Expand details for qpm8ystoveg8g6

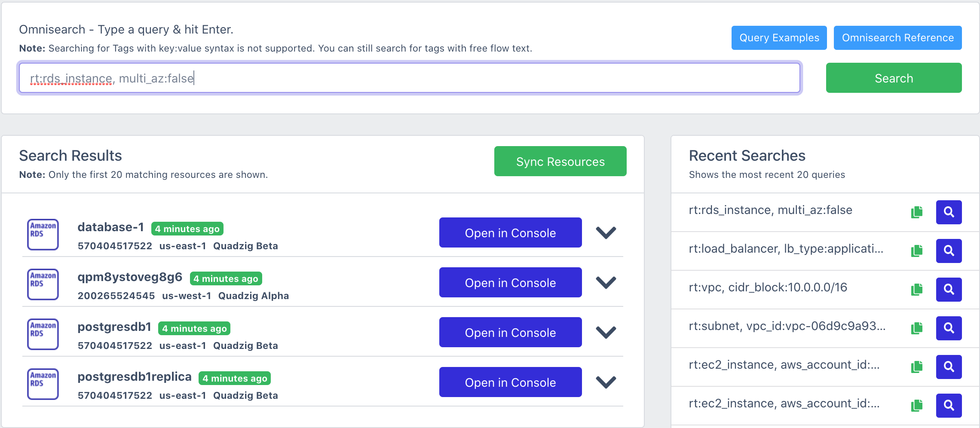coord(606,282)
